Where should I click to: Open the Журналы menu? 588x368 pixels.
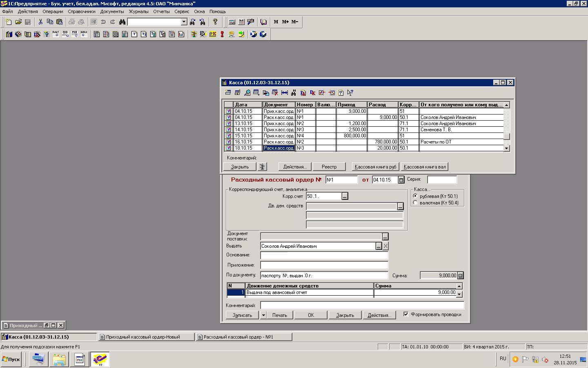(138, 11)
